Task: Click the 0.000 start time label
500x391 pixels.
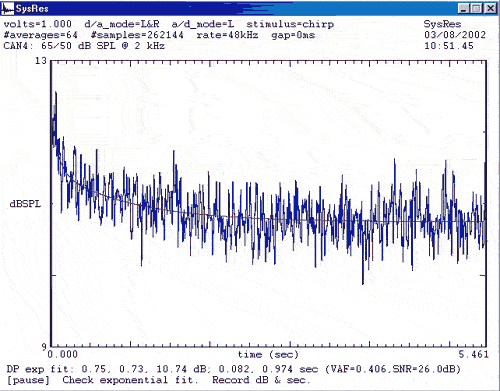Action: 63,354
